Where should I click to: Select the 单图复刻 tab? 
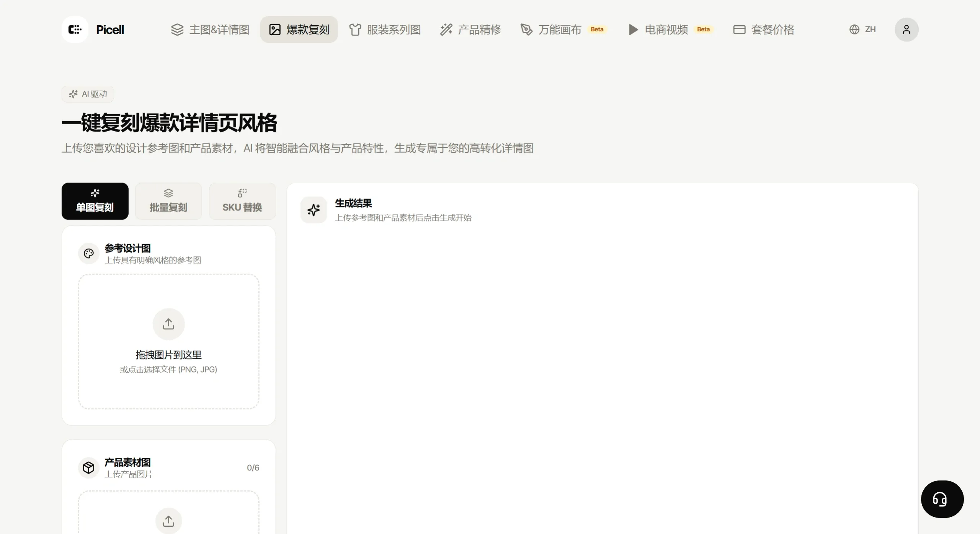[95, 201]
